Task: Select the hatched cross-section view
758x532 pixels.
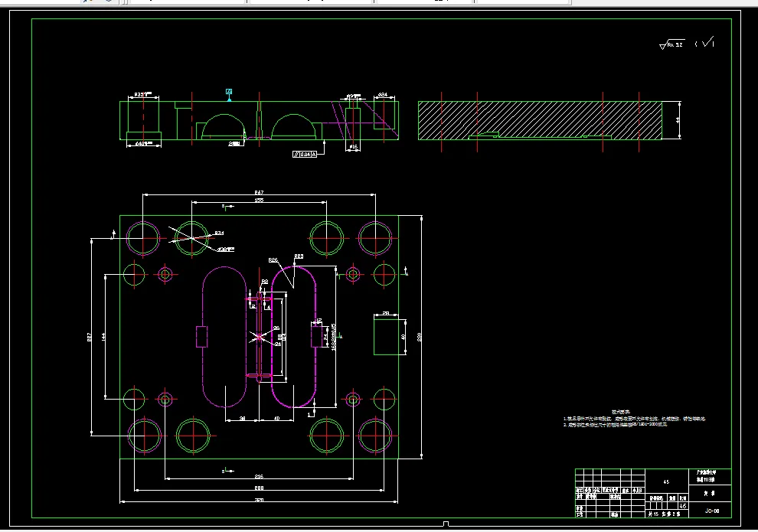Action: [x=540, y=121]
